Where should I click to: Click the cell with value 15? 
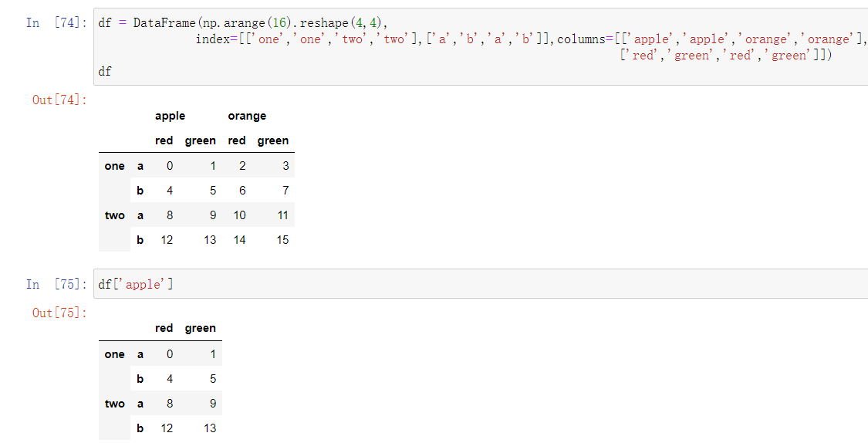click(x=283, y=240)
